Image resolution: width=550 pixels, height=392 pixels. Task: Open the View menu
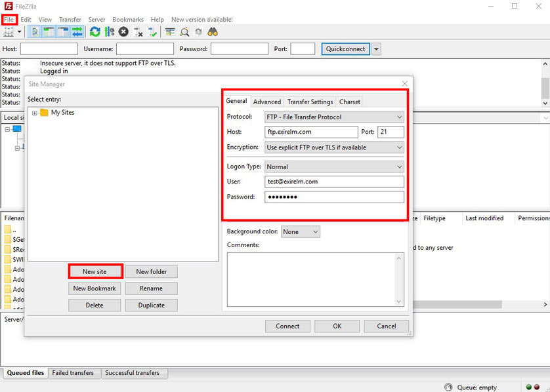[x=45, y=20]
